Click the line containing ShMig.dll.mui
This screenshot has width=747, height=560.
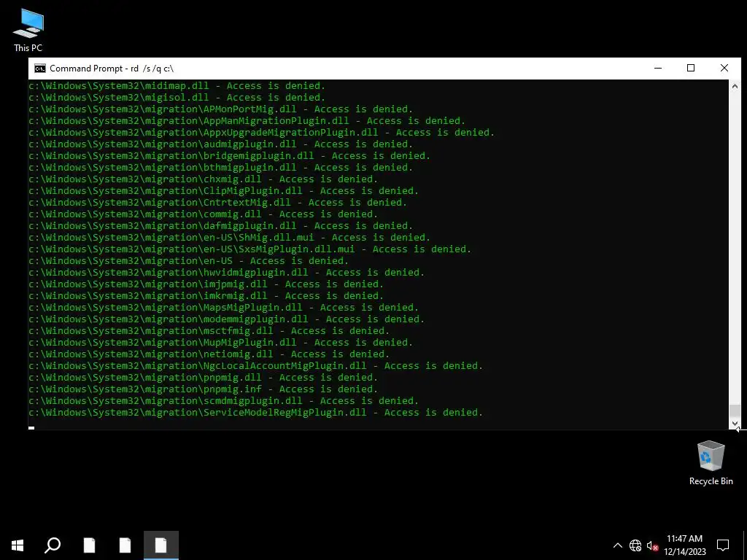pyautogui.click(x=229, y=238)
